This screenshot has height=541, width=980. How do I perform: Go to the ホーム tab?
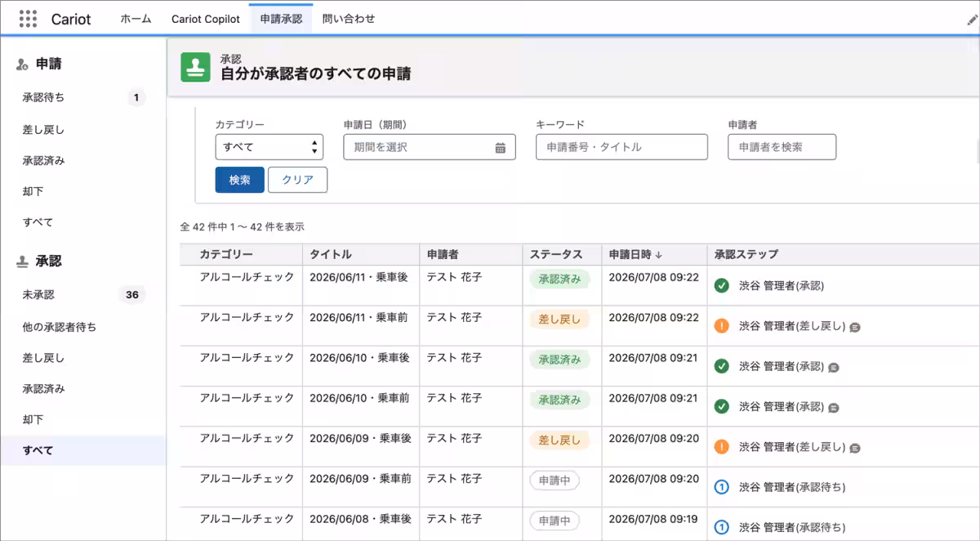coord(136,19)
